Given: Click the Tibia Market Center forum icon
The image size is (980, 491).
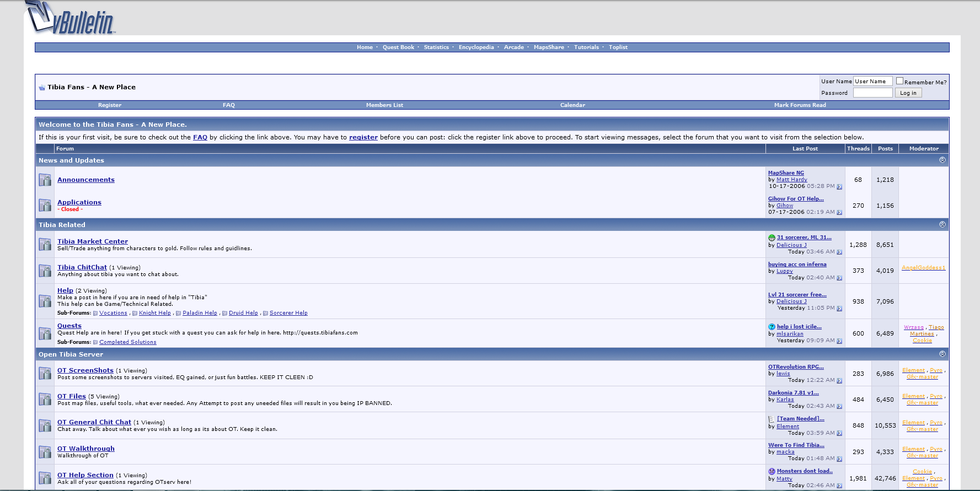Looking at the screenshot, I should pos(45,244).
